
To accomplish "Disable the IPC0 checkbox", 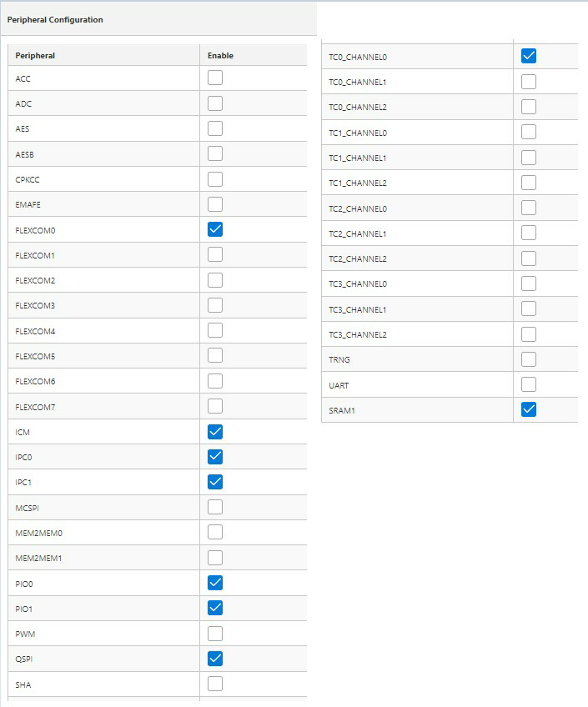I will click(x=215, y=457).
